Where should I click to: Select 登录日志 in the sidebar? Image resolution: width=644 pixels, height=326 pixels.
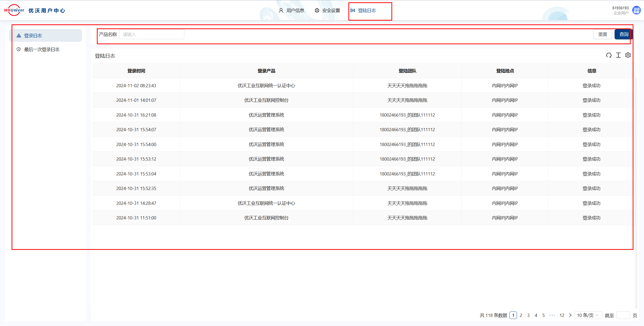click(33, 36)
